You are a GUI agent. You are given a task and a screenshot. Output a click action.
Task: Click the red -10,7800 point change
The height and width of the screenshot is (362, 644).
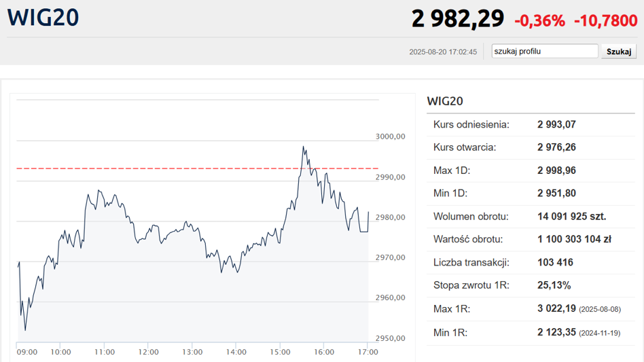tap(605, 20)
